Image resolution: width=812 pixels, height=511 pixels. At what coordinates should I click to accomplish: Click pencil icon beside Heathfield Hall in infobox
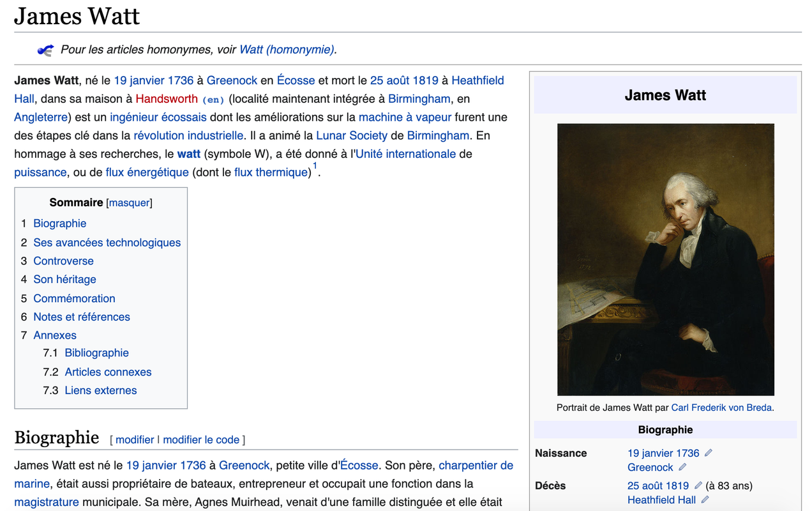(x=705, y=500)
